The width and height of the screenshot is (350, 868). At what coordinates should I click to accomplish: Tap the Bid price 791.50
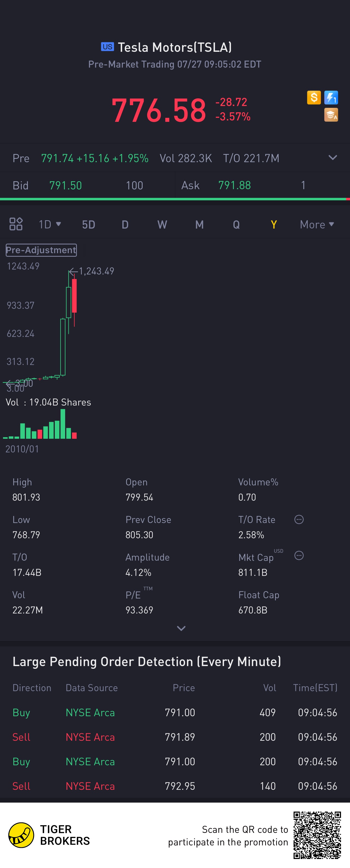click(x=65, y=185)
